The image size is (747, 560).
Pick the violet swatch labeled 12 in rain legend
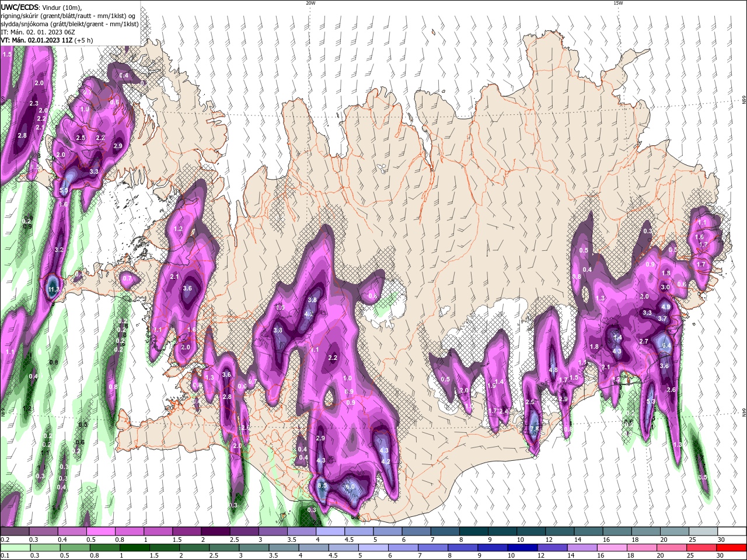tap(552, 548)
